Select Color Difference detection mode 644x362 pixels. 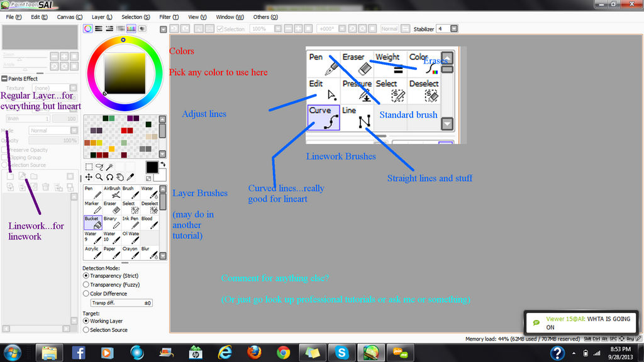pyautogui.click(x=105, y=293)
